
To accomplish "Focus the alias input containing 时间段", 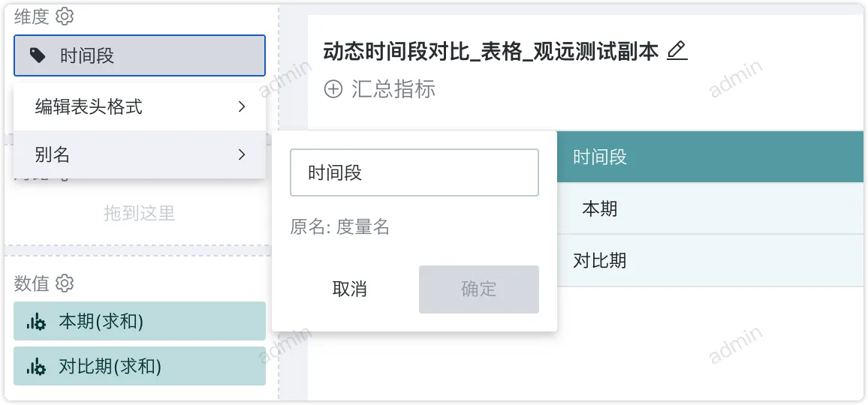I will (414, 172).
